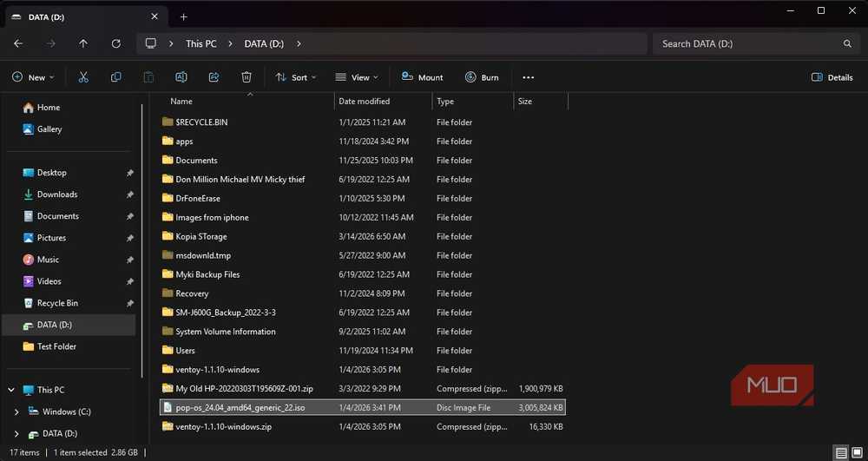Switch to large thumbnails view icon in status bar
868x461 pixels.
click(857, 452)
